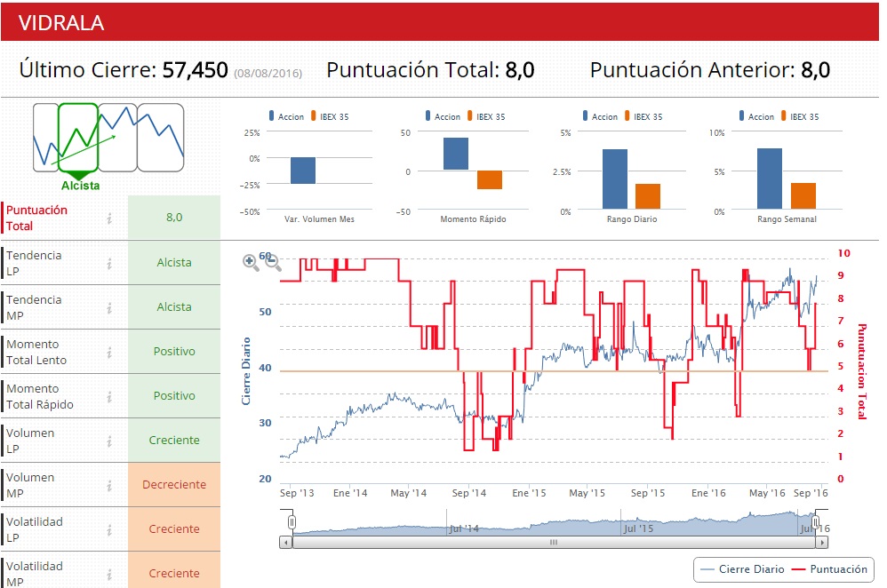Toggle Accion legend in Rango Diario chart
This screenshot has height=588, width=887.
pyautogui.click(x=600, y=116)
